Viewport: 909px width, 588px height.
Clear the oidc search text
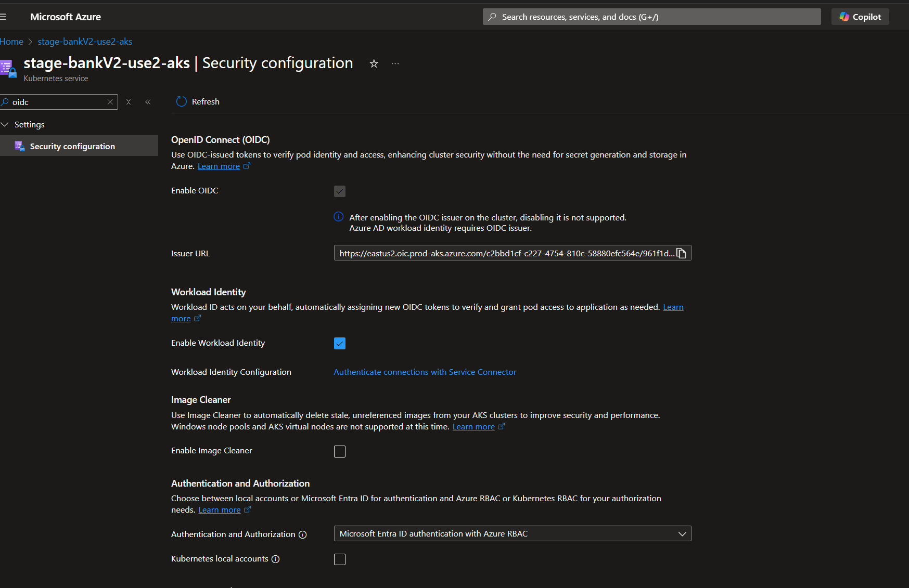[x=110, y=102]
